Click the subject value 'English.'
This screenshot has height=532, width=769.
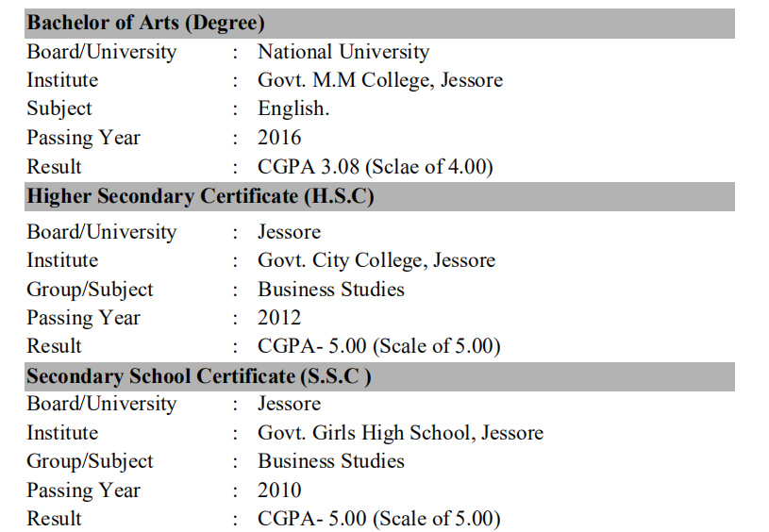pyautogui.click(x=293, y=108)
